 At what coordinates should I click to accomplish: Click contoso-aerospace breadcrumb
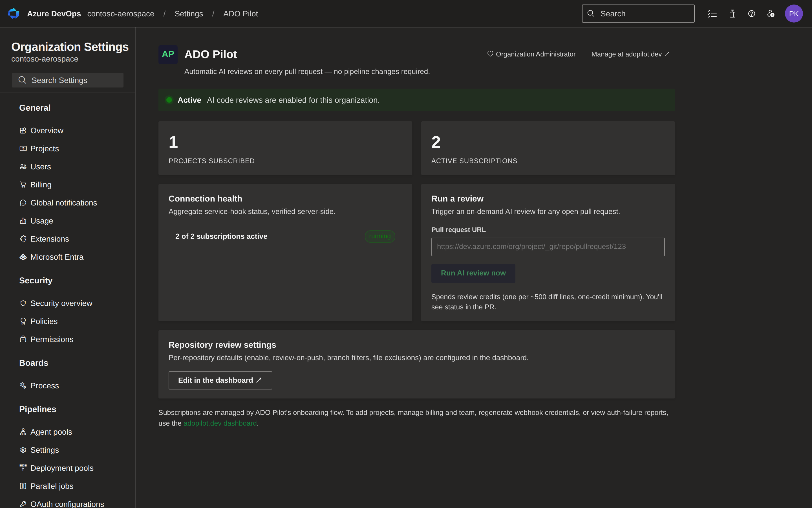(120, 14)
